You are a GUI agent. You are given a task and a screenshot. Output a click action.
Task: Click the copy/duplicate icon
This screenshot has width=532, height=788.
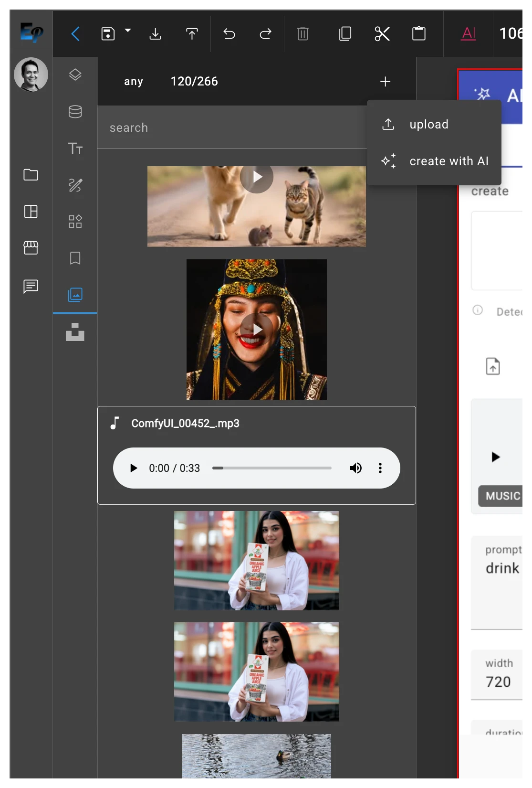(345, 34)
